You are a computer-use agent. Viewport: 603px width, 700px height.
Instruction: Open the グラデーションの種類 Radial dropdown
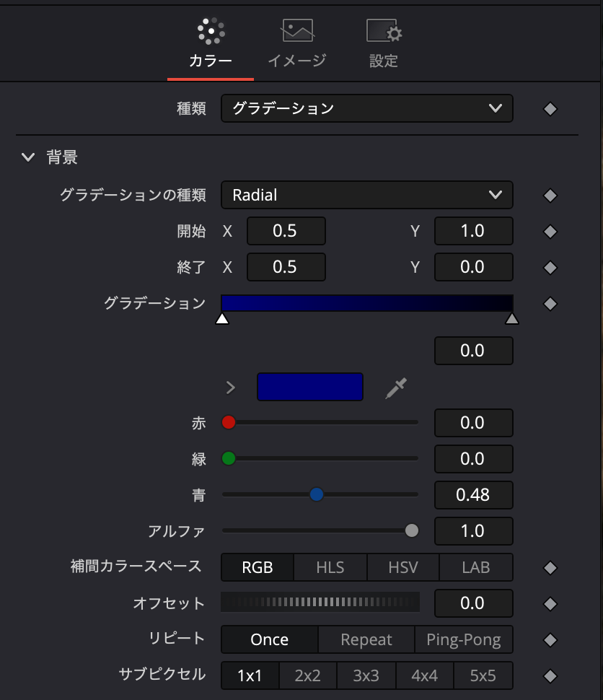[x=366, y=195]
